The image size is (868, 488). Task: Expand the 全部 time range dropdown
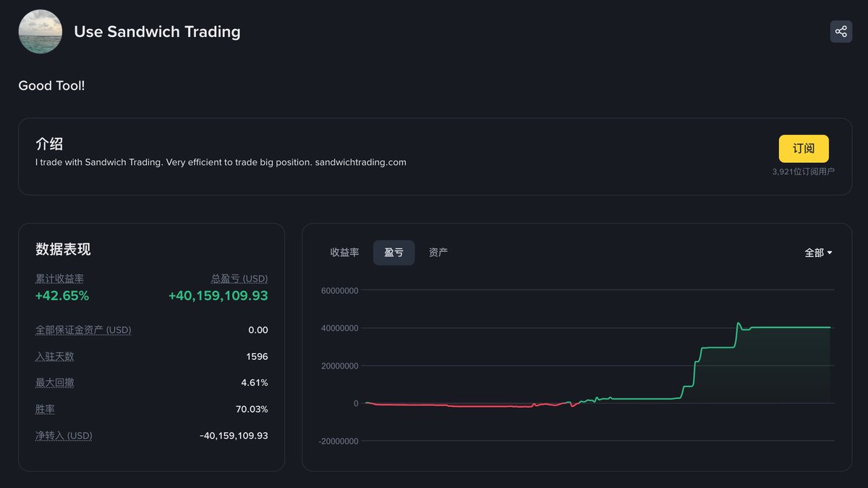pyautogui.click(x=818, y=253)
